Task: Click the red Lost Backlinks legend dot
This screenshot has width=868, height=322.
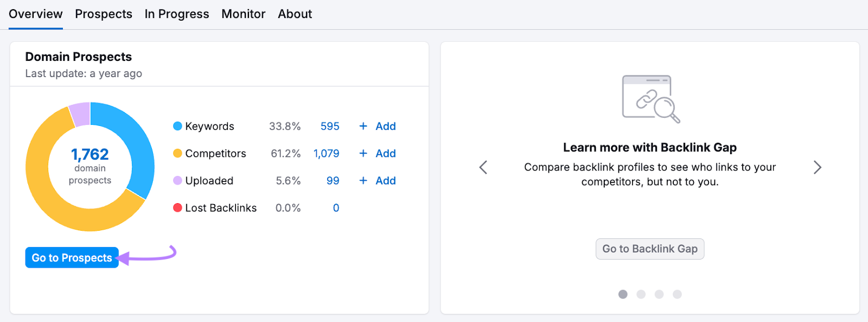Action: [177, 207]
